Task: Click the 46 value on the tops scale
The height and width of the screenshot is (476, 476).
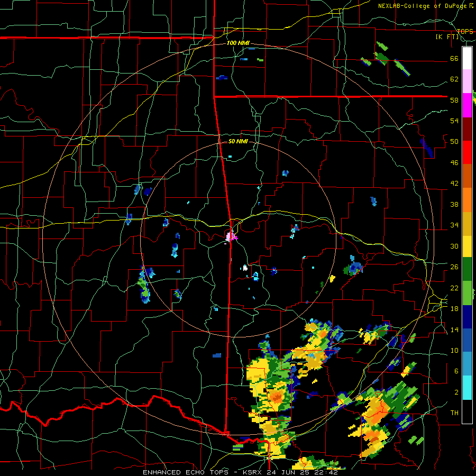Action: click(x=454, y=163)
